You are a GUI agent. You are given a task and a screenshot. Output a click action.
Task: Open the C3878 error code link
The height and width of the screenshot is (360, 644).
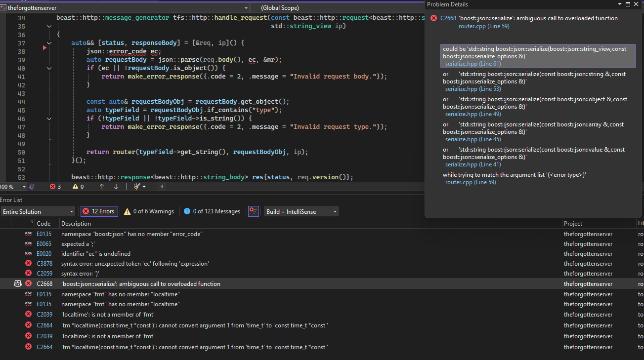[x=44, y=264]
